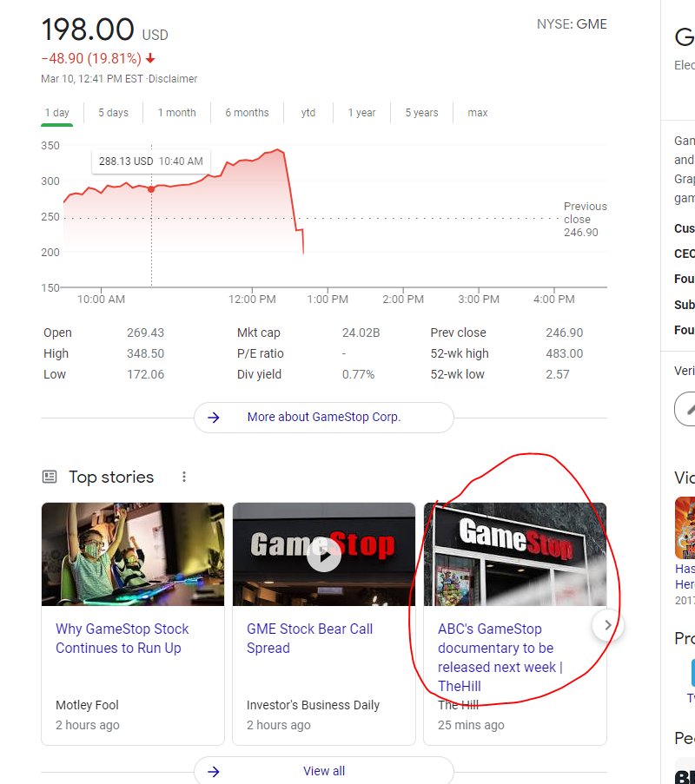Advance Top stories carousel with next chevron
This screenshot has height=784, width=695.
pos(608,625)
